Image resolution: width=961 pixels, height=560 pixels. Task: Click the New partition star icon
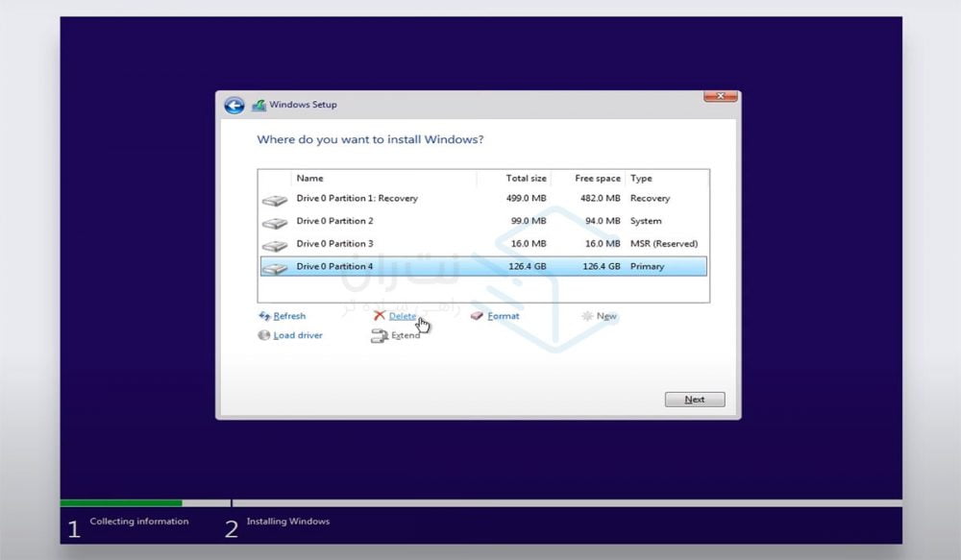pos(587,316)
